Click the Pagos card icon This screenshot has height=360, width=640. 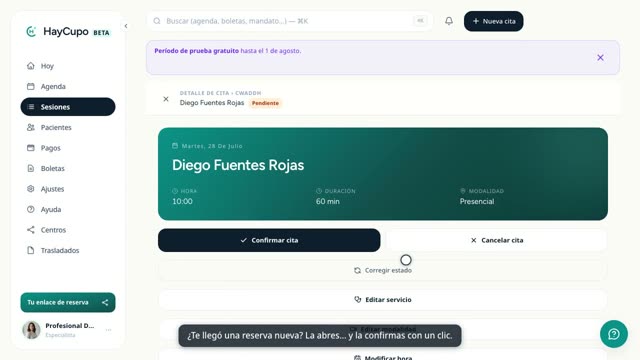pos(31,148)
